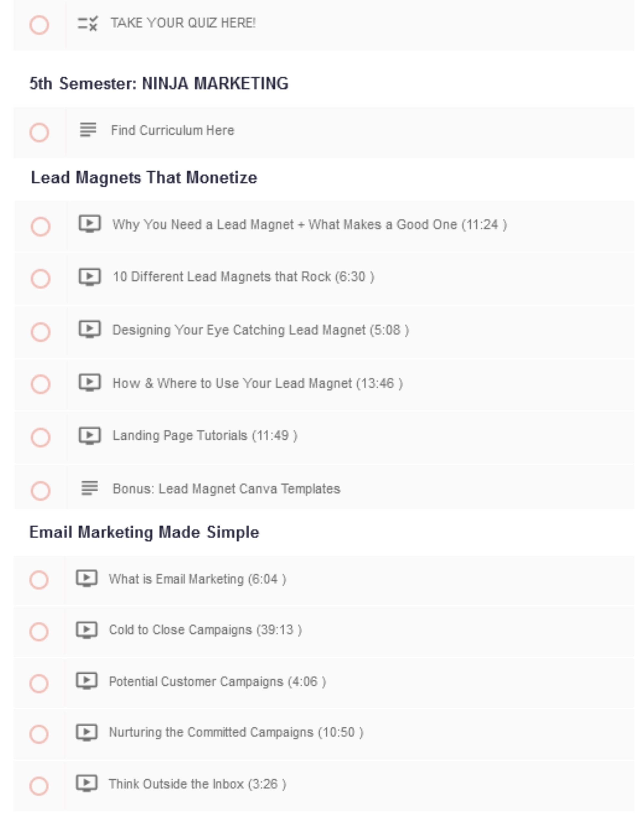The height and width of the screenshot is (833, 644).
Task: Click the text icon for Bonus Canva Templates
Action: click(90, 488)
